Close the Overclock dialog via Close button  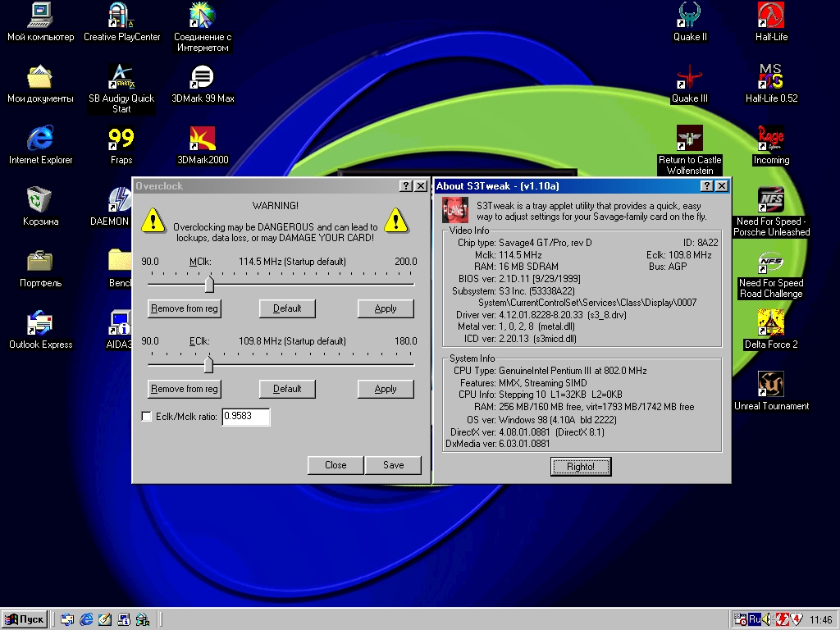pos(336,465)
